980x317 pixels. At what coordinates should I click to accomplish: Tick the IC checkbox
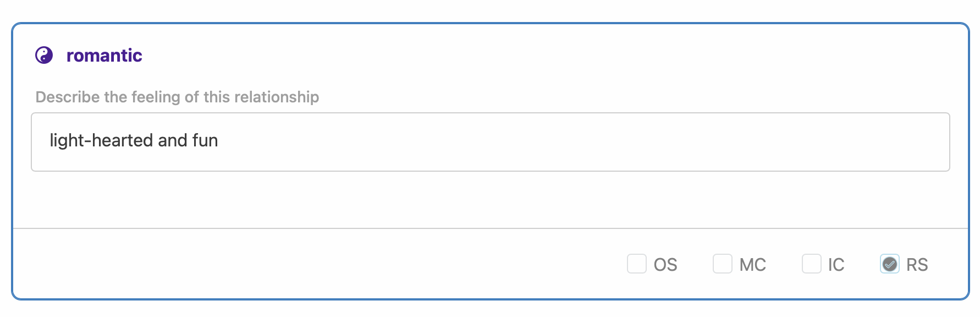point(812,264)
